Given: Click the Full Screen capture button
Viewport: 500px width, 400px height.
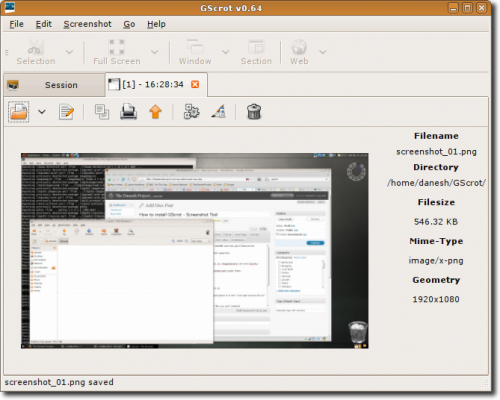Looking at the screenshot, I should point(117,53).
